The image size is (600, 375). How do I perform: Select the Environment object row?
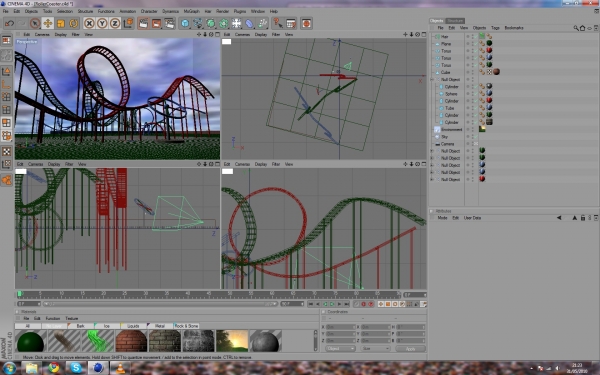click(x=452, y=130)
